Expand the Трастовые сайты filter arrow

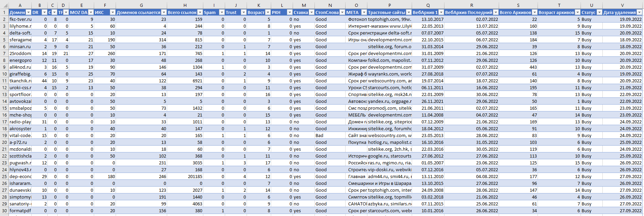pos(409,12)
